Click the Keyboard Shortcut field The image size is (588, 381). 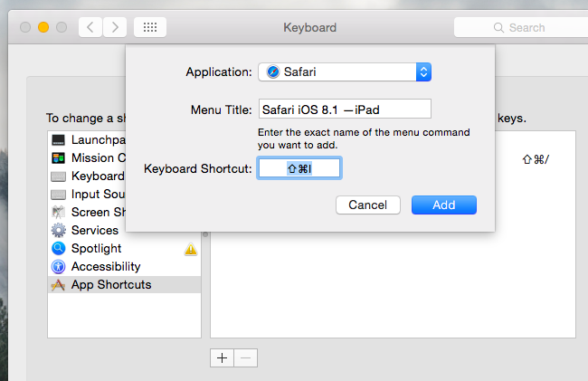pos(299,168)
